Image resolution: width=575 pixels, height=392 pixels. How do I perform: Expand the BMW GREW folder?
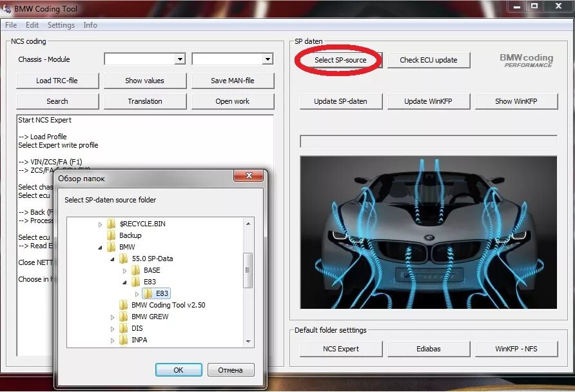(112, 317)
